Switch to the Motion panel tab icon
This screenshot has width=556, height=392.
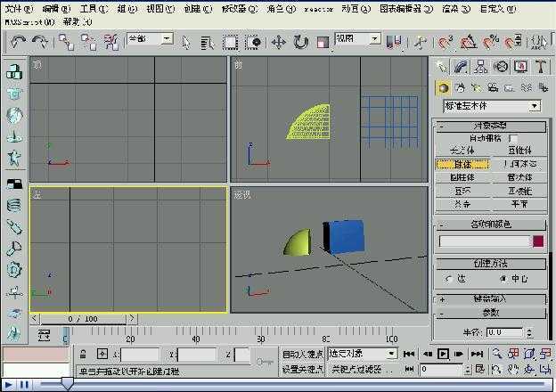pyautogui.click(x=501, y=67)
